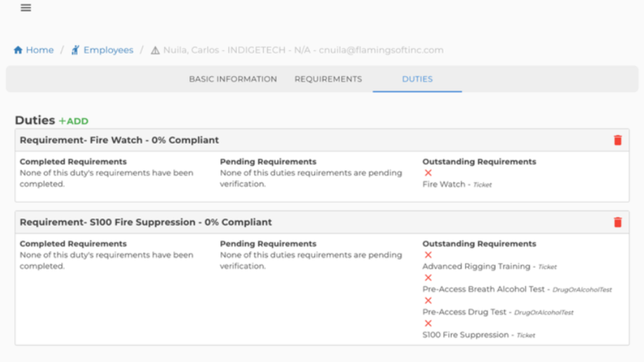Image resolution: width=644 pixels, height=362 pixels.
Task: Select Advanced Rigging Training outstanding requirement
Action: pyautogui.click(x=476, y=266)
